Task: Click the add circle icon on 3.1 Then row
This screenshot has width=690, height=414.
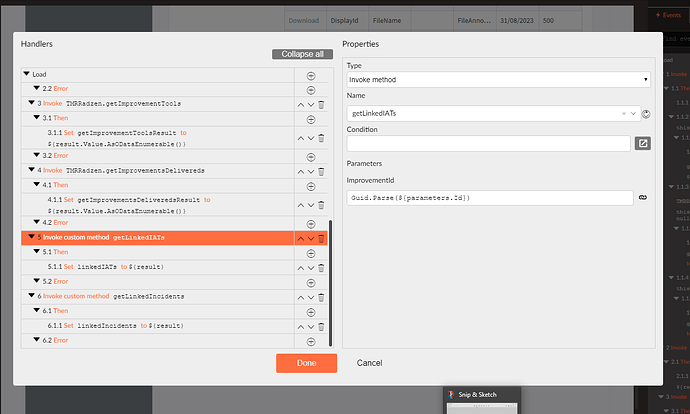Action: click(311, 120)
